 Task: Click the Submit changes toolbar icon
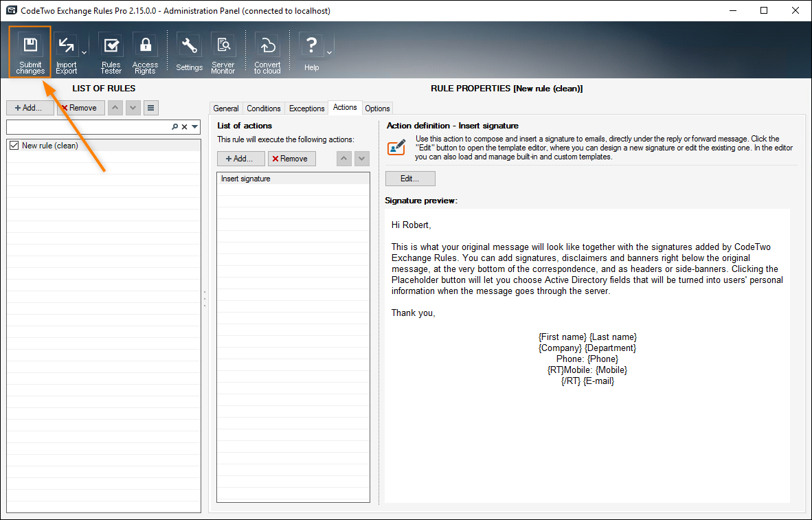point(30,52)
